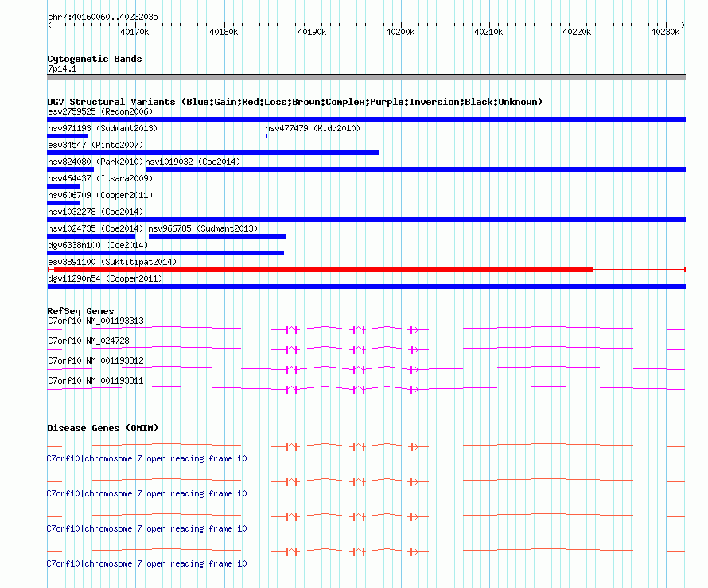This screenshot has width=708, height=588.
Task: Click the blue bar under nsv464437
Action: point(64,186)
